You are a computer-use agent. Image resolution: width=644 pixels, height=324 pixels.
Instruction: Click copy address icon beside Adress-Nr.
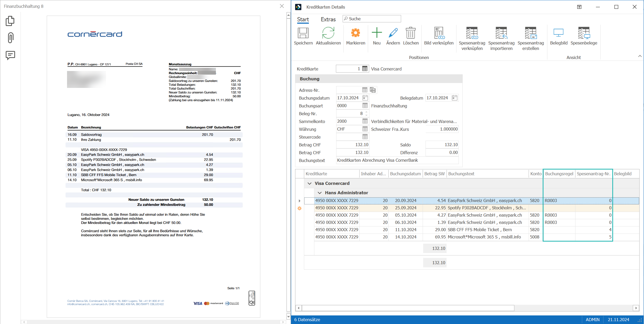373,90
